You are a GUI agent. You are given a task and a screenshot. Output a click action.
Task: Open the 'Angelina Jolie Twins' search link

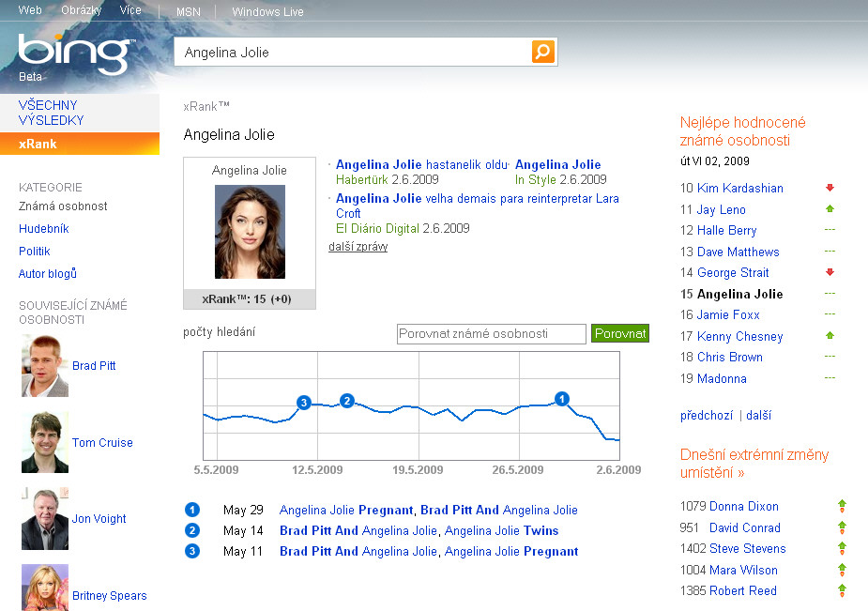coord(501,530)
